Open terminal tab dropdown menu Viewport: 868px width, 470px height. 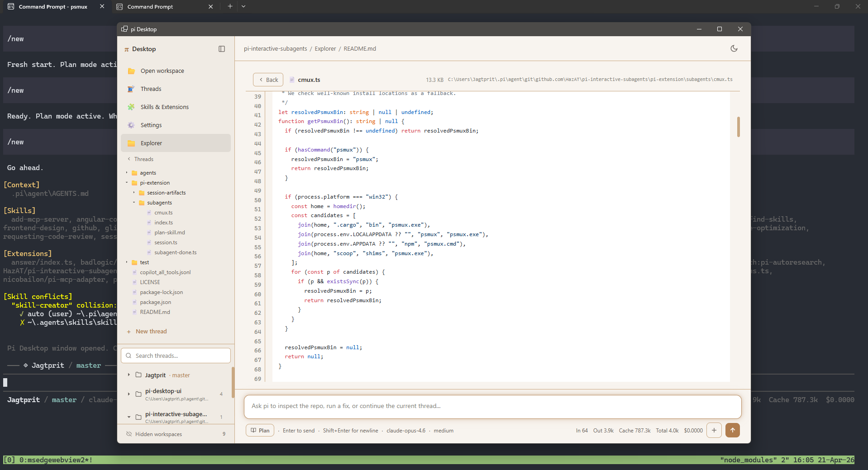243,6
